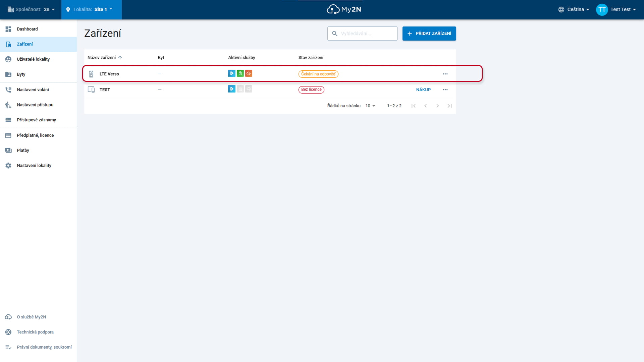
Task: Expand the Lokalita Site 1 dropdown
Action: coord(91,9)
